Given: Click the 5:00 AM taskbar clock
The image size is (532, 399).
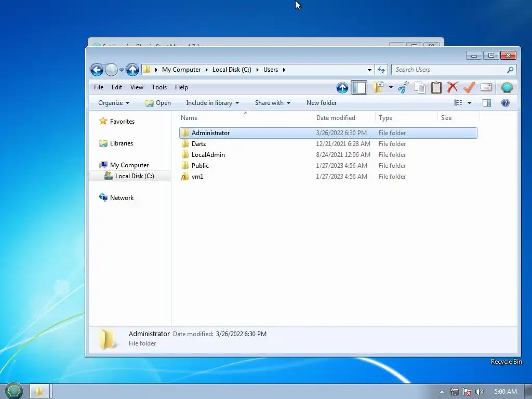Looking at the screenshot, I should (506, 392).
